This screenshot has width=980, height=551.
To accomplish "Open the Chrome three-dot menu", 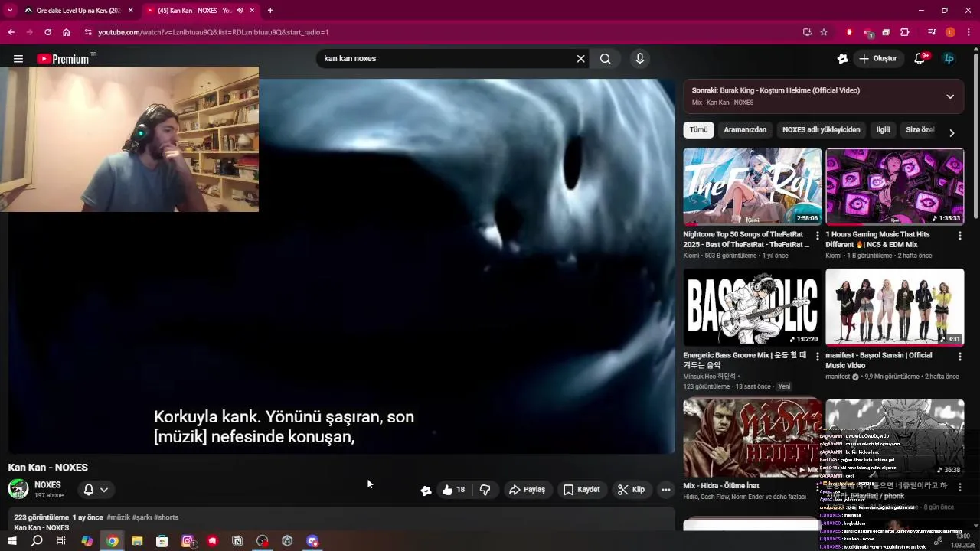I will tap(969, 32).
